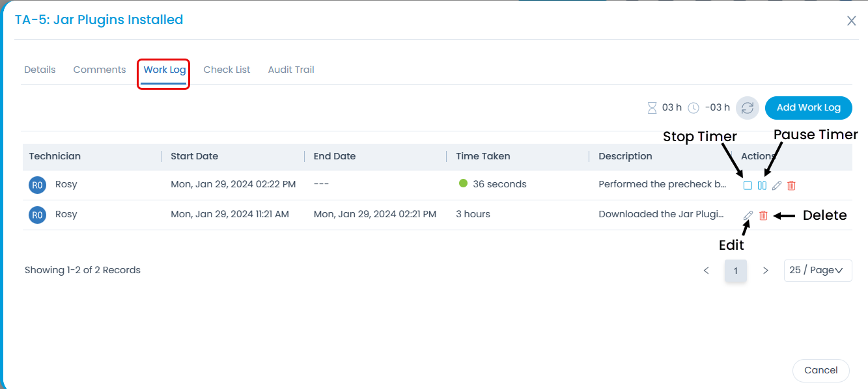Open the Audit Trail tab
868x389 pixels.
[x=291, y=70]
